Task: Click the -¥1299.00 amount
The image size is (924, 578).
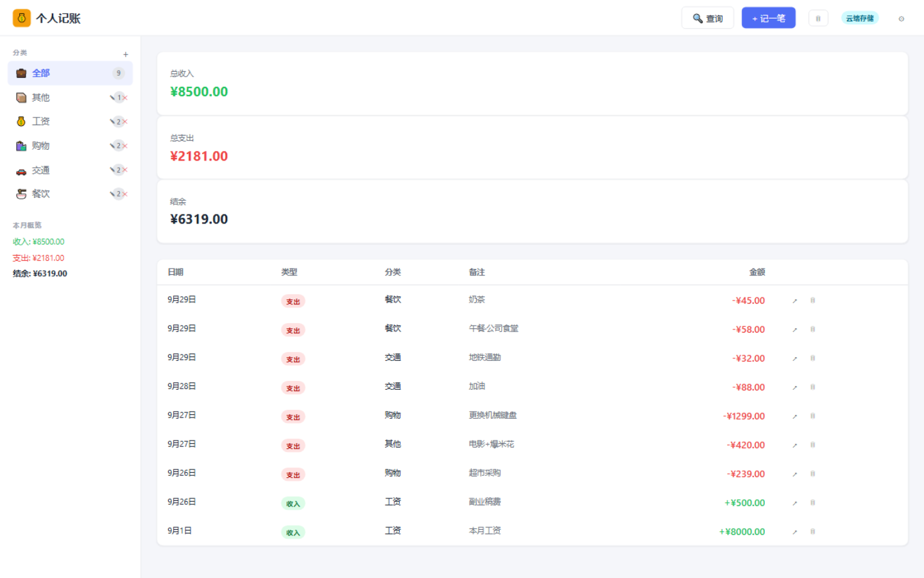Action: click(x=744, y=416)
